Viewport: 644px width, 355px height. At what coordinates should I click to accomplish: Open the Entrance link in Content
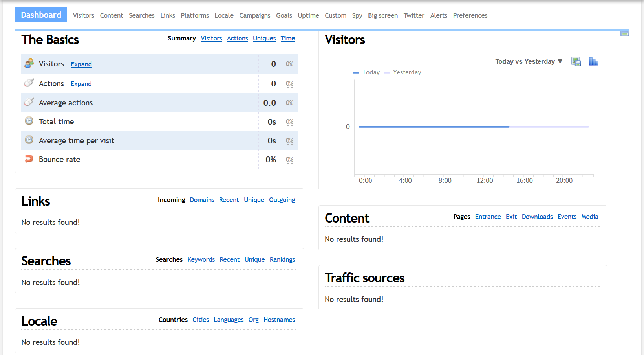488,217
